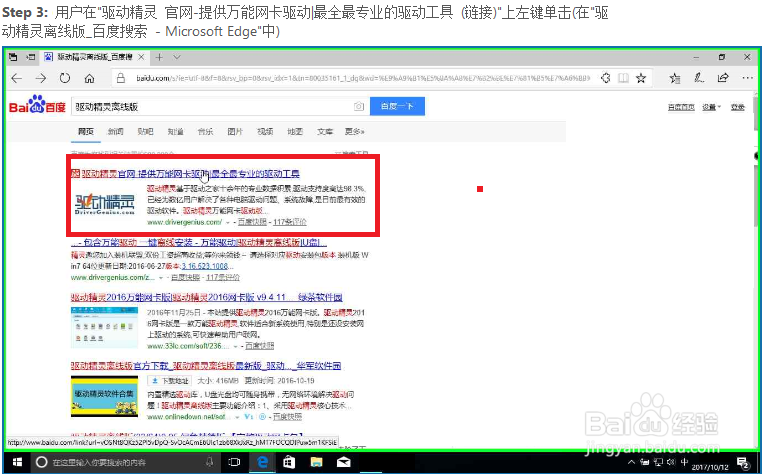The width and height of the screenshot is (763, 474).
Task: Open the 驱动精灵官网 first result link
Action: pos(190,174)
